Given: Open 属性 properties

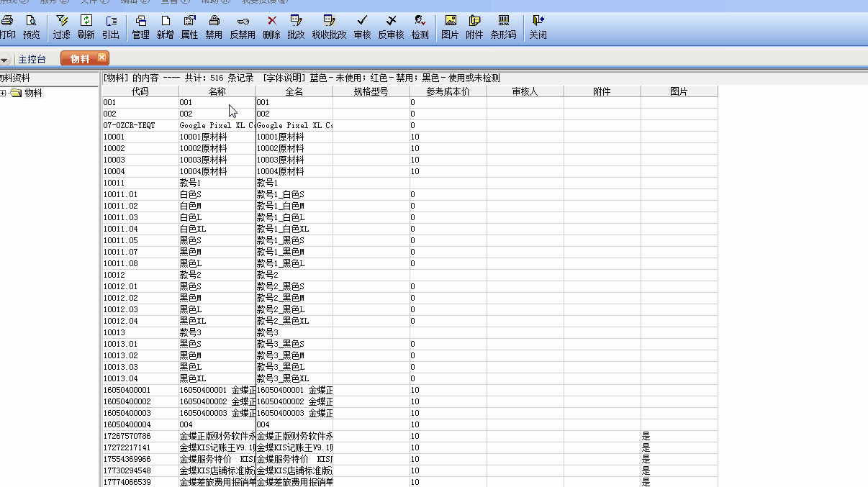Looking at the screenshot, I should point(189,27).
